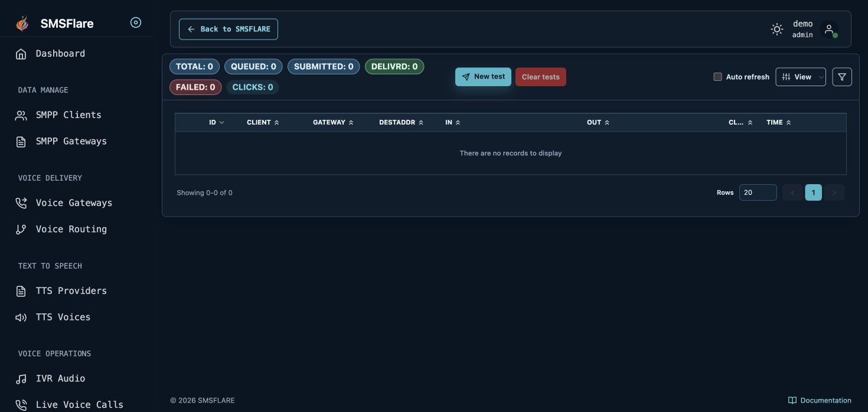Go to the previous page arrow

[792, 192]
